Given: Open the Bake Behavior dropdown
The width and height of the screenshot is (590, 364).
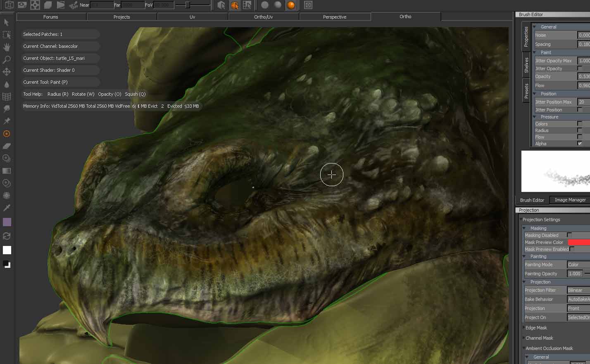Looking at the screenshot, I should tap(578, 299).
